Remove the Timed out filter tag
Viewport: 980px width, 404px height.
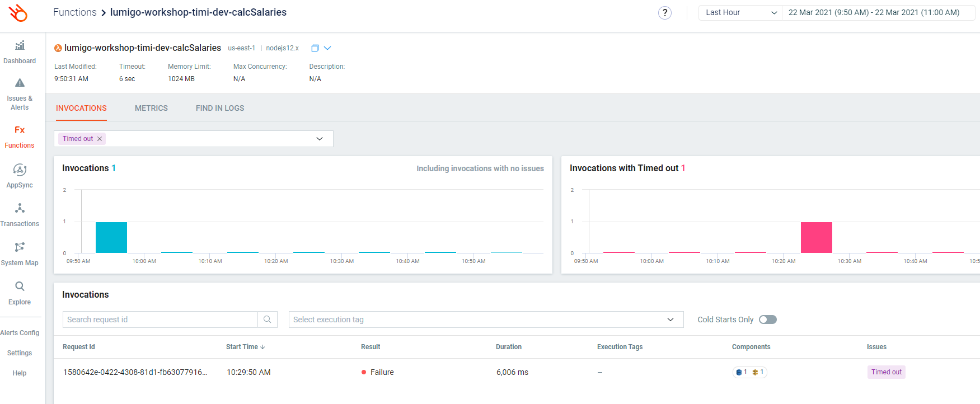[x=100, y=139]
